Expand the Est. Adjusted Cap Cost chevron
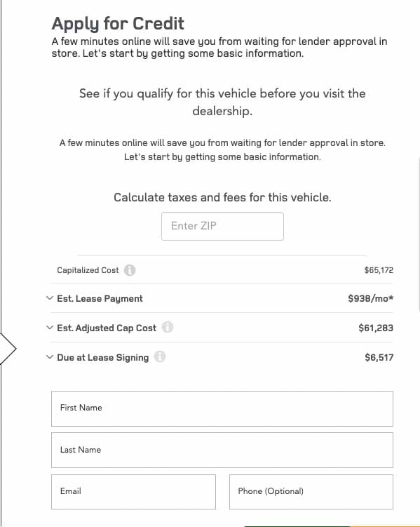Screen dimensions: 420x527 pyautogui.click(x=50, y=328)
